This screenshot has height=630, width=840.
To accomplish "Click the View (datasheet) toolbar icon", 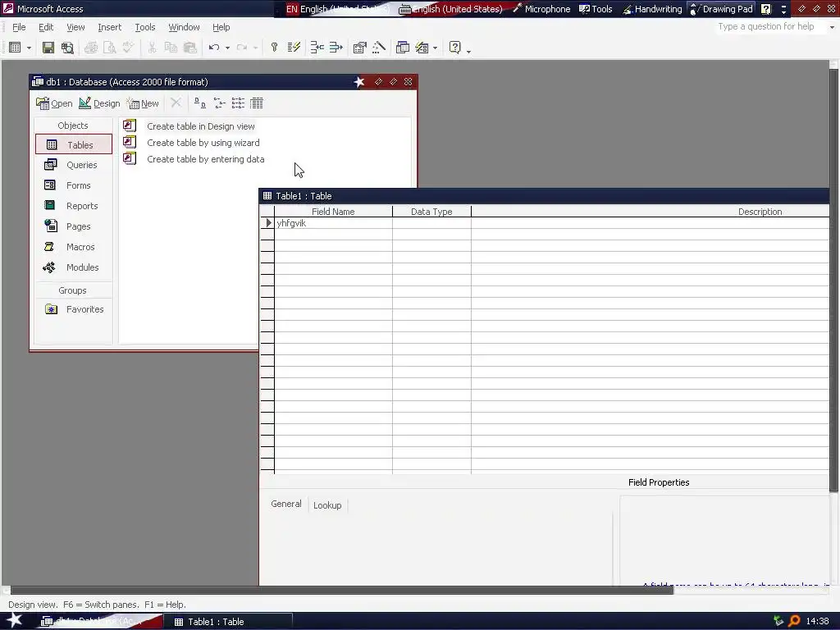I will [x=15, y=48].
